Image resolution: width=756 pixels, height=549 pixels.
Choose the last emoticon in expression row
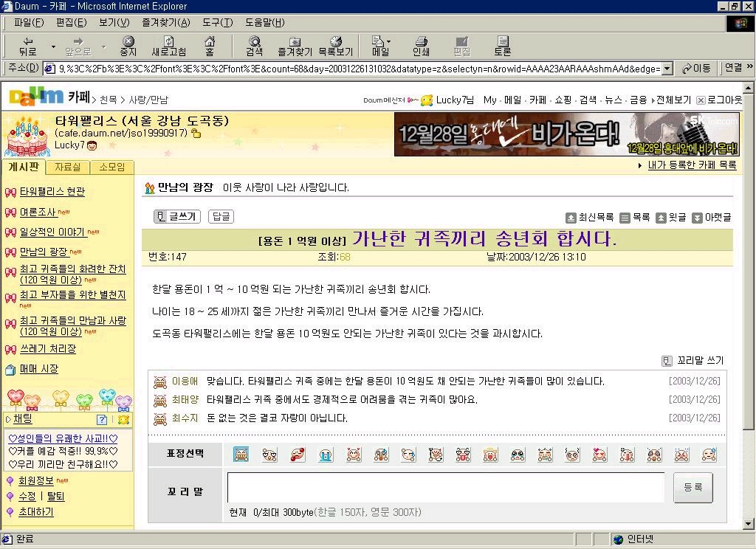pyautogui.click(x=709, y=455)
